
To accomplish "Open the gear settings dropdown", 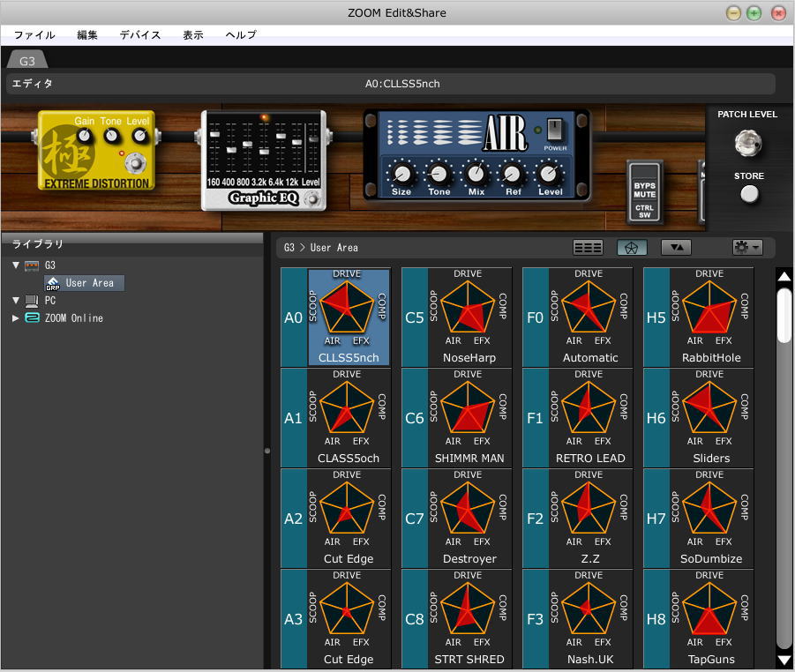I will (746, 247).
